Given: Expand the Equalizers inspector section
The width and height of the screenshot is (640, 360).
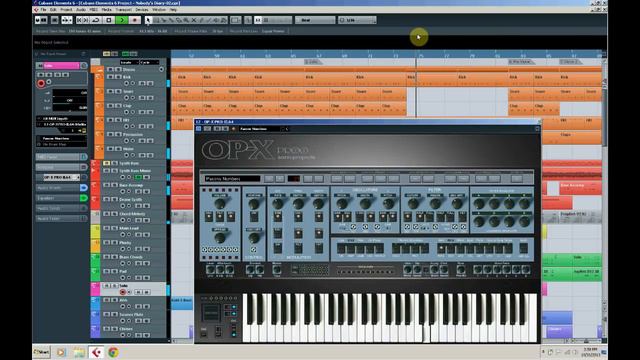Looking at the screenshot, I should coord(61,198).
